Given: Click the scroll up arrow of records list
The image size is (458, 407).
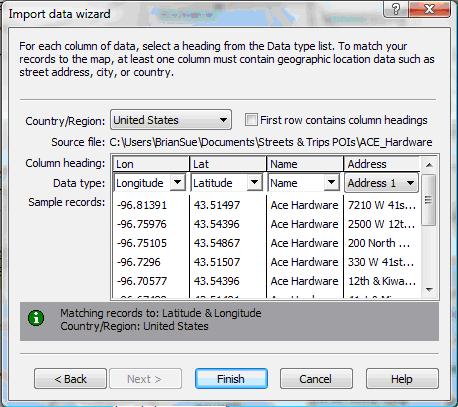Looking at the screenshot, I should pyautogui.click(x=429, y=165).
